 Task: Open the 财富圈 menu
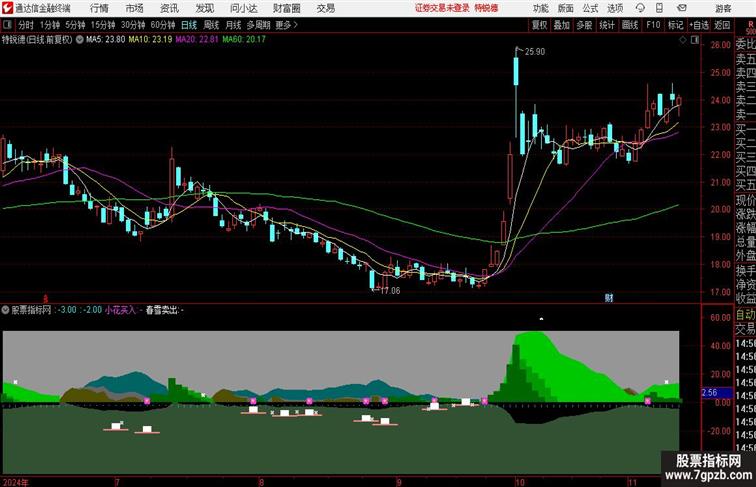click(286, 8)
